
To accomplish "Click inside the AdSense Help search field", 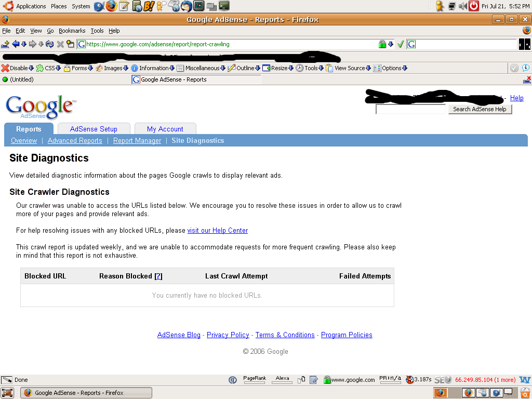I will pos(410,109).
